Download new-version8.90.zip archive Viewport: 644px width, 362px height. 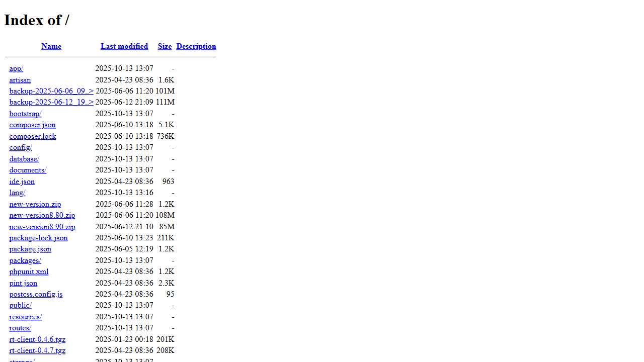(x=42, y=227)
